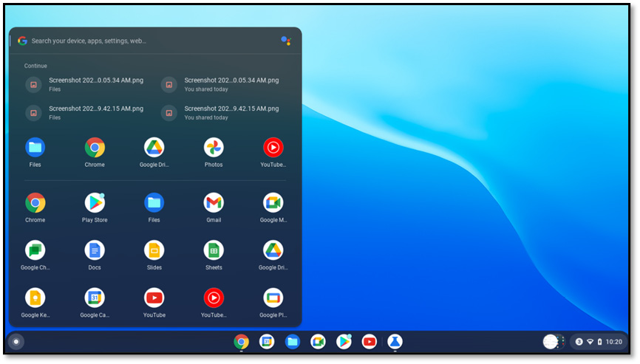
Task: Open Files from the shelf
Action: click(292, 342)
